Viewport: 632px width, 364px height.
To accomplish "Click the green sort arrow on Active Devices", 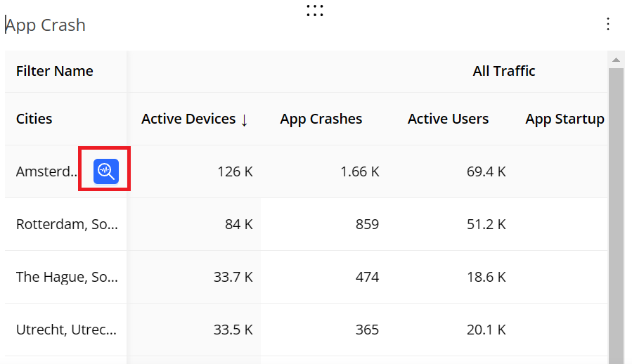I will (x=244, y=120).
